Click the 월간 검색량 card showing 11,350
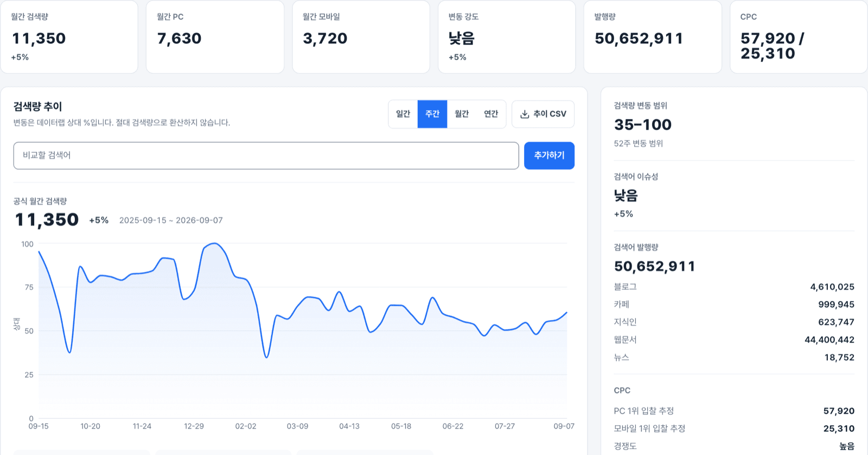Viewport: 868px width, 455px height. pos(69,37)
